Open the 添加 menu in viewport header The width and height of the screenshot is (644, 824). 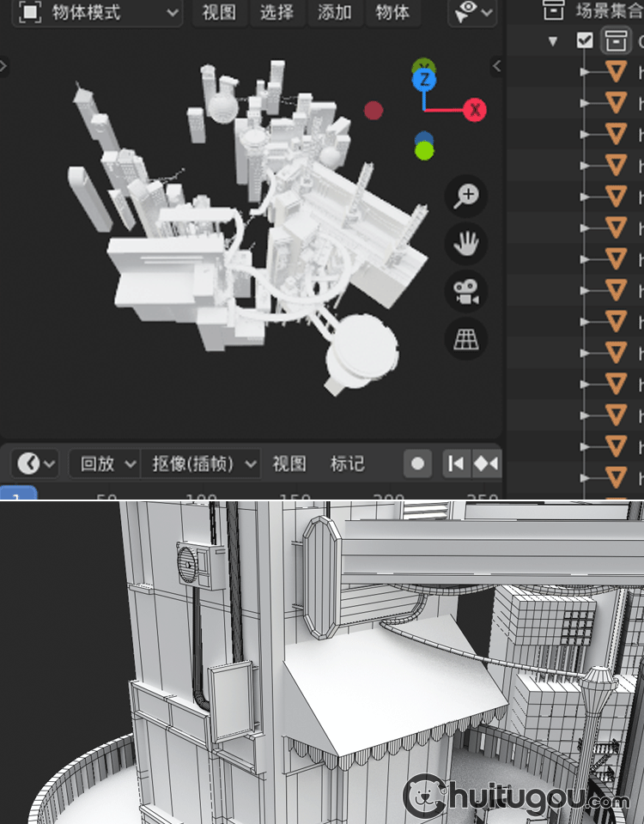[x=334, y=13]
